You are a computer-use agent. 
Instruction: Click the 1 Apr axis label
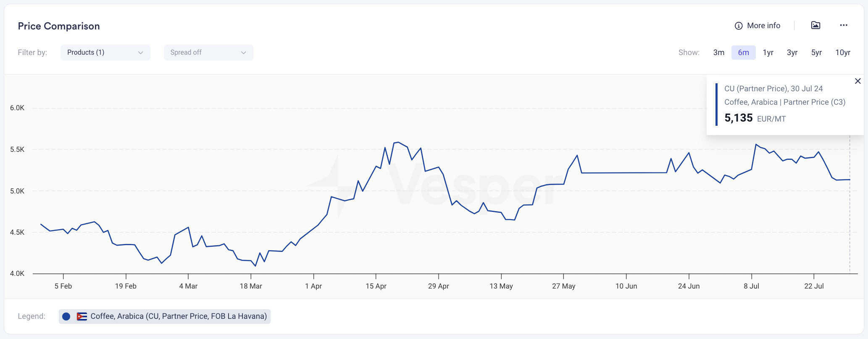[313, 286]
